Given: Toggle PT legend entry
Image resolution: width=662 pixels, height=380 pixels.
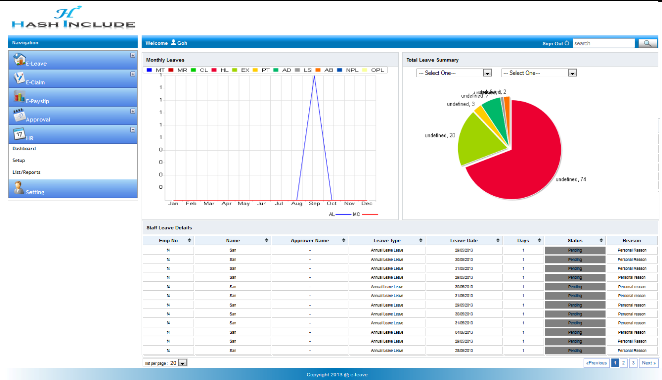Looking at the screenshot, I should click(261, 70).
